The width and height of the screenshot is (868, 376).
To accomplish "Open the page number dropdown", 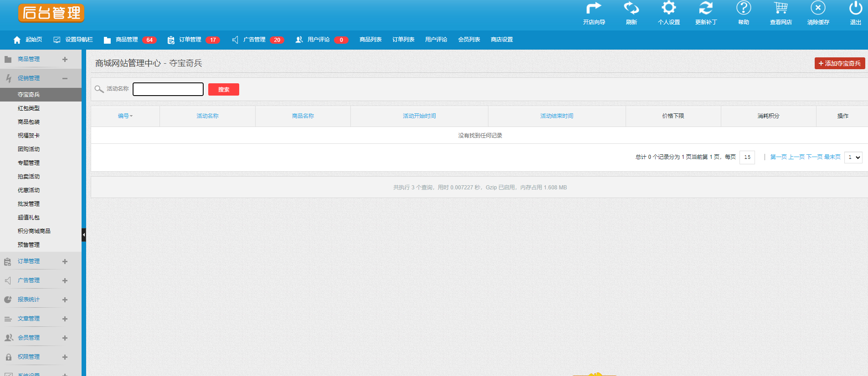I will point(853,158).
